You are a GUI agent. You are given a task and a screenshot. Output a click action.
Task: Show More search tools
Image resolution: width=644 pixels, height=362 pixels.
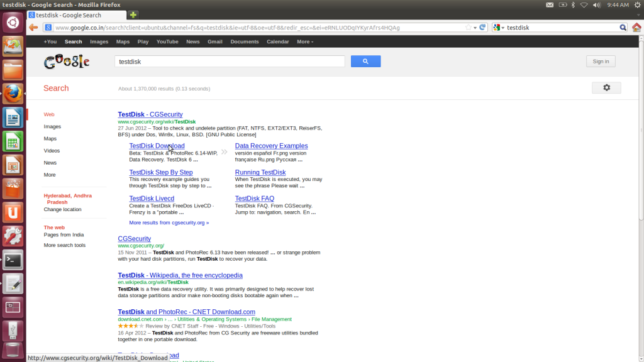point(65,245)
